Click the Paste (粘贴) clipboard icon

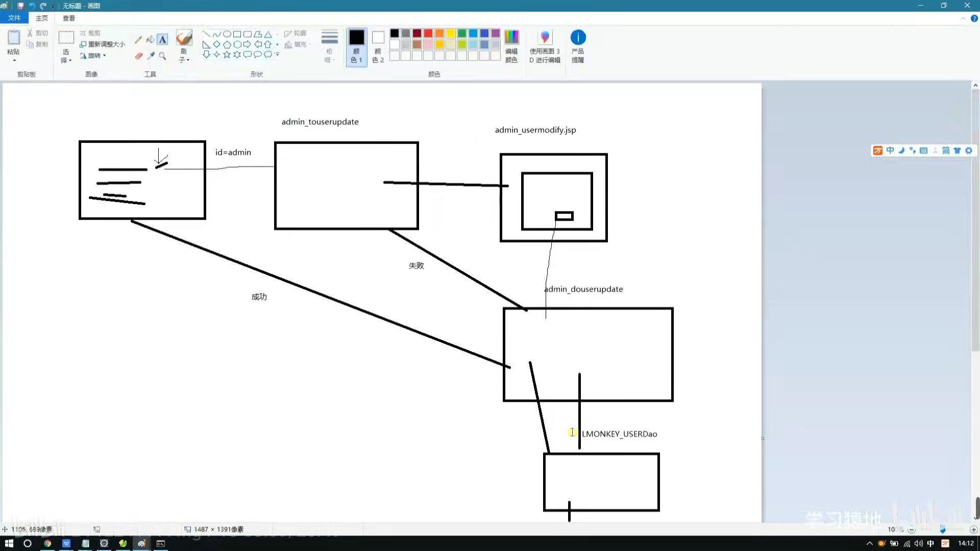click(14, 37)
